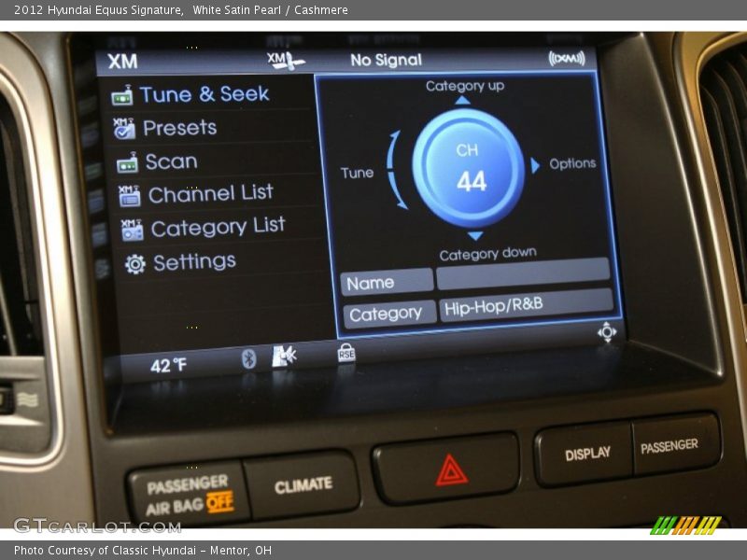Click the Channel List XM icon

(130, 196)
